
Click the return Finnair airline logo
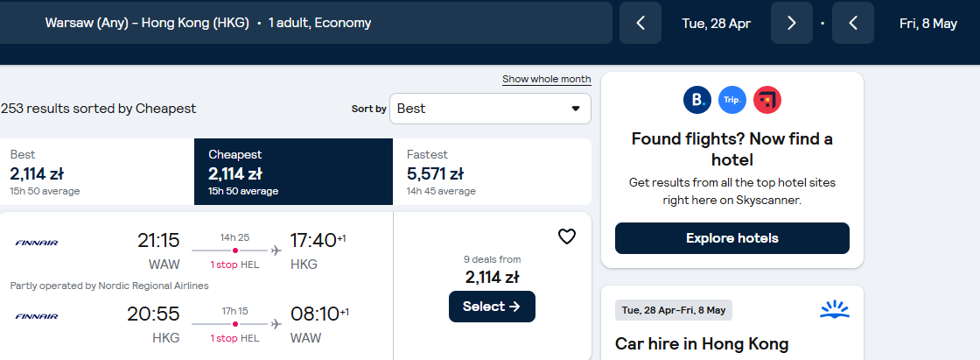36,316
